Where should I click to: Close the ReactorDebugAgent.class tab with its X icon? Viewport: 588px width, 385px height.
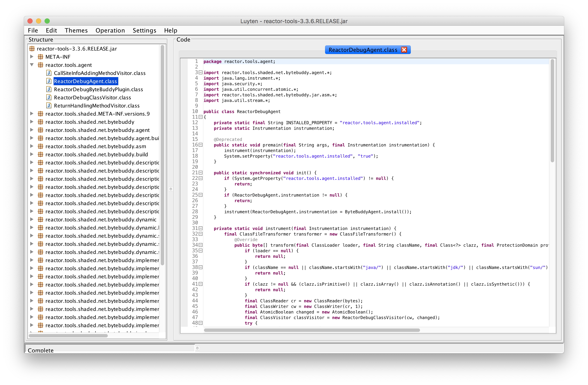coord(404,50)
